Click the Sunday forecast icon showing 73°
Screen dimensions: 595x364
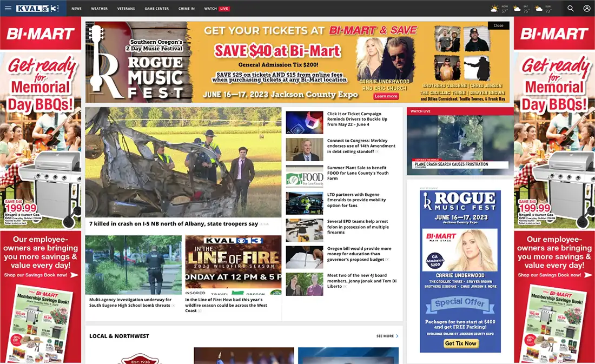pos(539,8)
